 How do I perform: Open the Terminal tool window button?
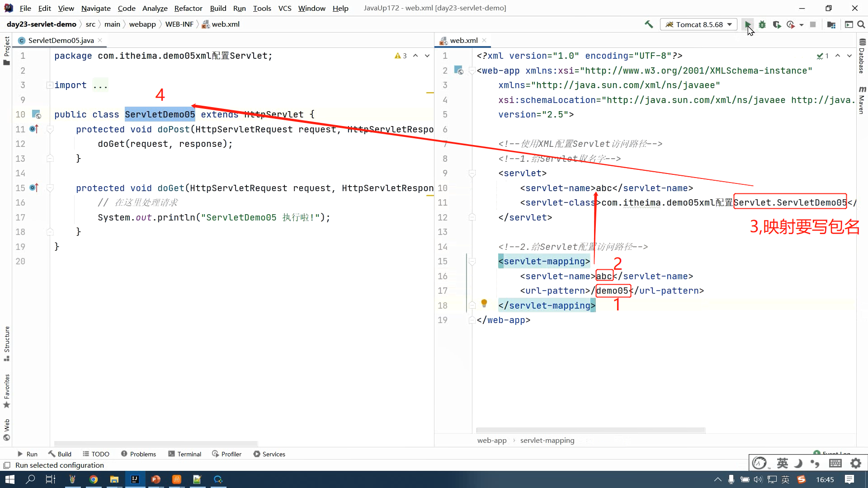pos(184,454)
